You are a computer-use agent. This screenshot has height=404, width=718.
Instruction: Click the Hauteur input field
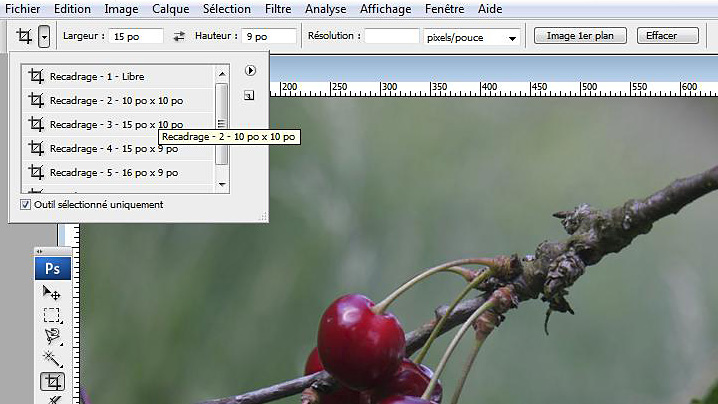coord(269,36)
